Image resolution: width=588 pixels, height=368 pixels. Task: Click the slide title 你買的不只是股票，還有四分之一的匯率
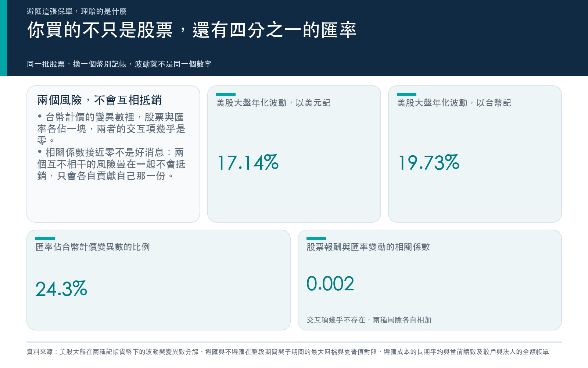(x=191, y=30)
